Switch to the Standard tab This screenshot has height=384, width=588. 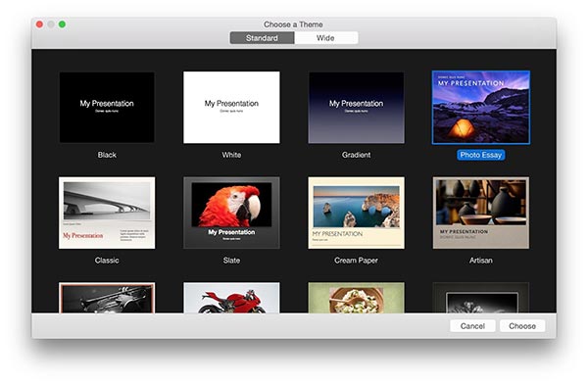pos(262,38)
